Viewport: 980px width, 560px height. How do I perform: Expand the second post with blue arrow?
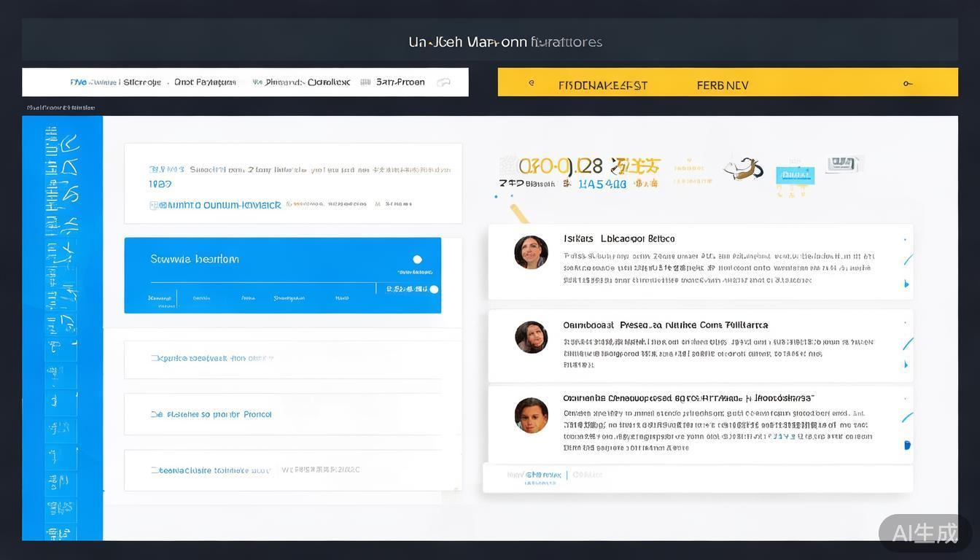(x=906, y=365)
